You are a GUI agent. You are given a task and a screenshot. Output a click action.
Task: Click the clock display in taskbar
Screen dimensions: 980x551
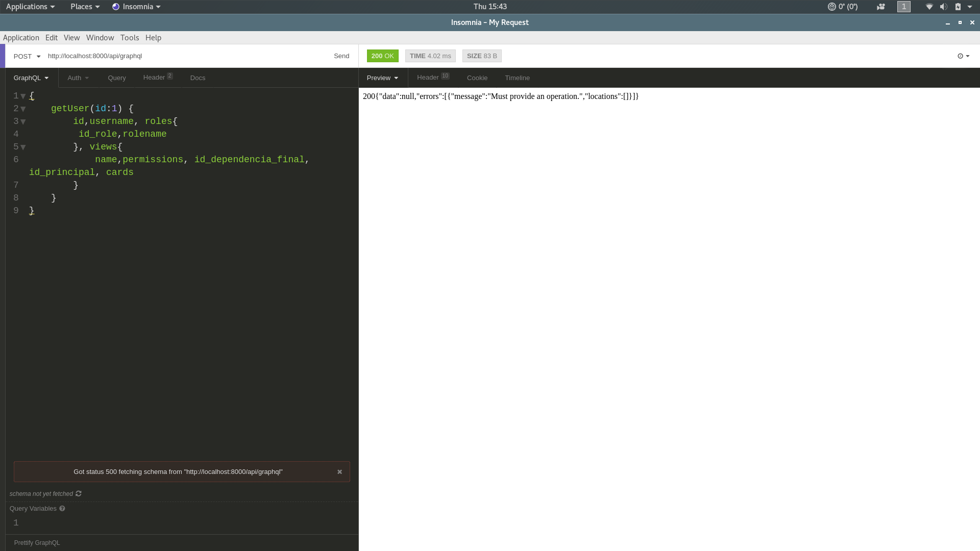489,6
